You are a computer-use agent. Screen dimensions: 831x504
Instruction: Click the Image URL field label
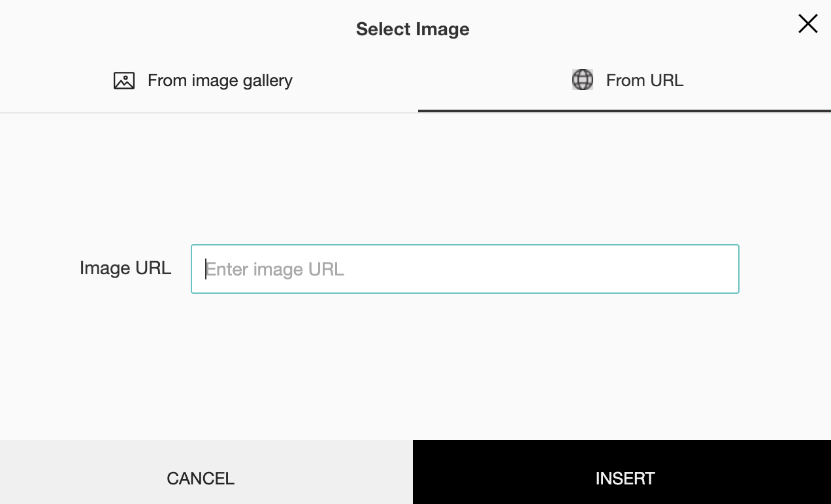pos(125,268)
